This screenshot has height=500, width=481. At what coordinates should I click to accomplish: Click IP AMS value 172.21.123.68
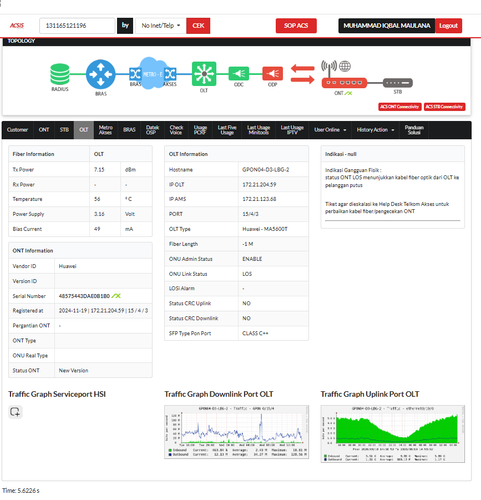(x=259, y=199)
